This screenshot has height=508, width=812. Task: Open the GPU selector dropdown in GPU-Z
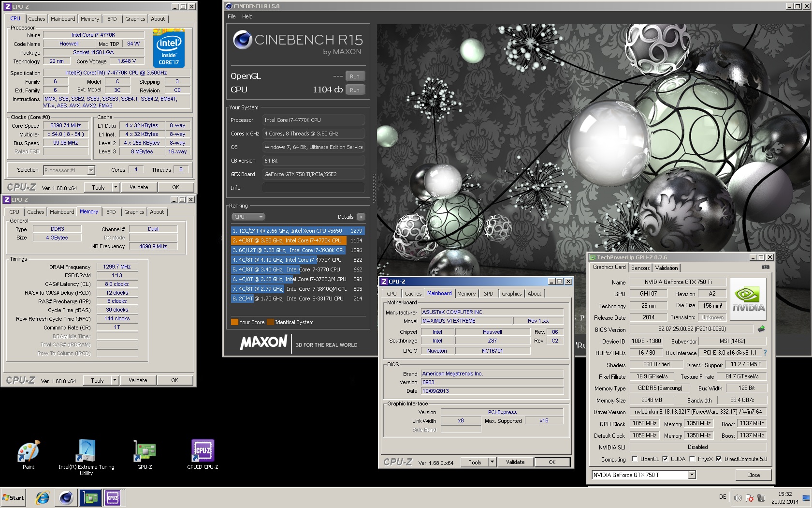[x=644, y=475]
